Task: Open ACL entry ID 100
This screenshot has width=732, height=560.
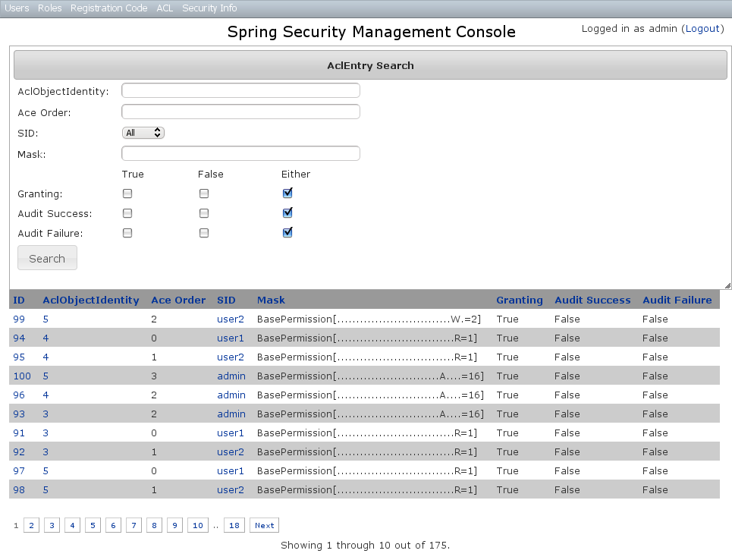Action: point(22,376)
